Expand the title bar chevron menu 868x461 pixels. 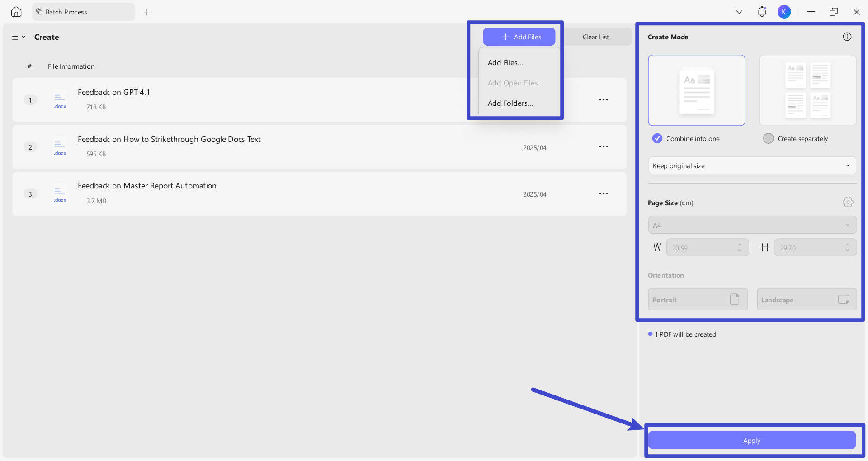coord(739,12)
